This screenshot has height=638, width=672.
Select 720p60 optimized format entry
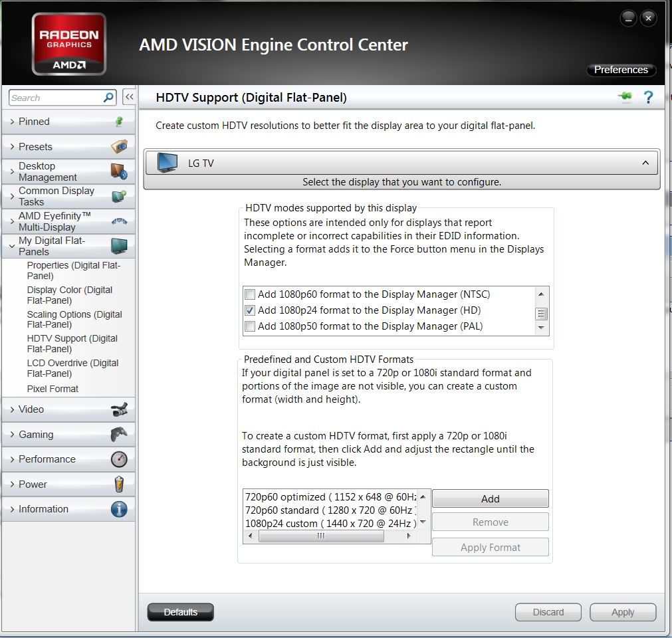[x=330, y=497]
